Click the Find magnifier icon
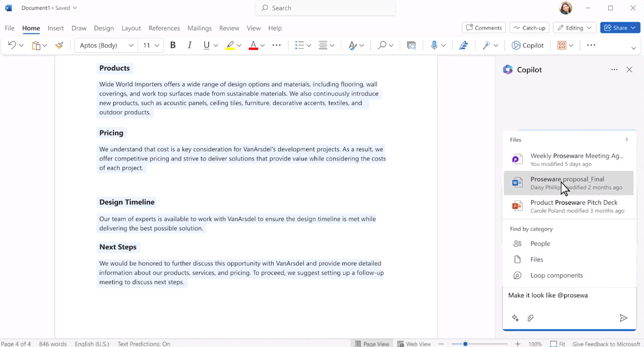Viewport: 644px width, 347px height. pos(382,46)
